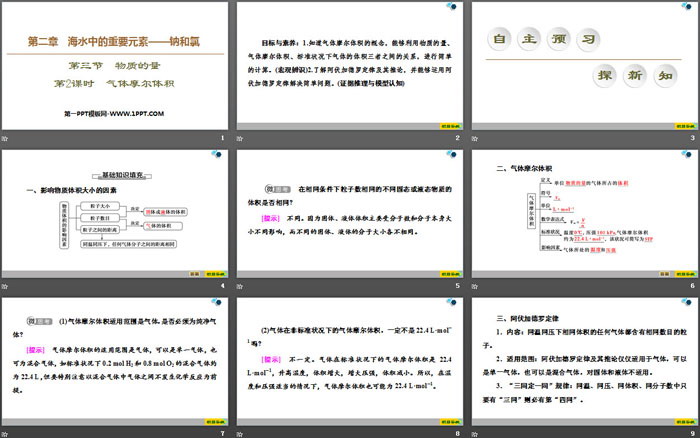Click the blue circle icon on slide 2
Screen dimensions: 700x438
[245, 6]
